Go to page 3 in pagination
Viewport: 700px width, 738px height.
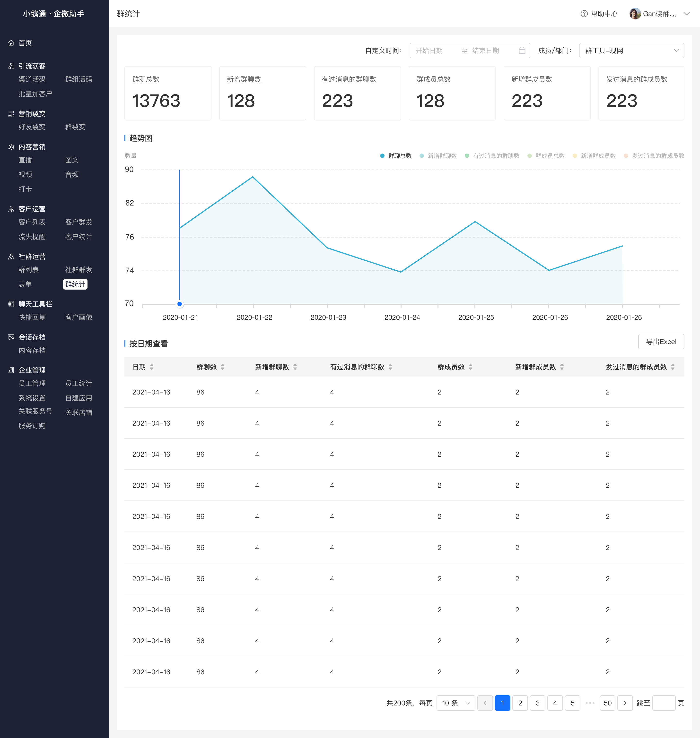pos(537,703)
